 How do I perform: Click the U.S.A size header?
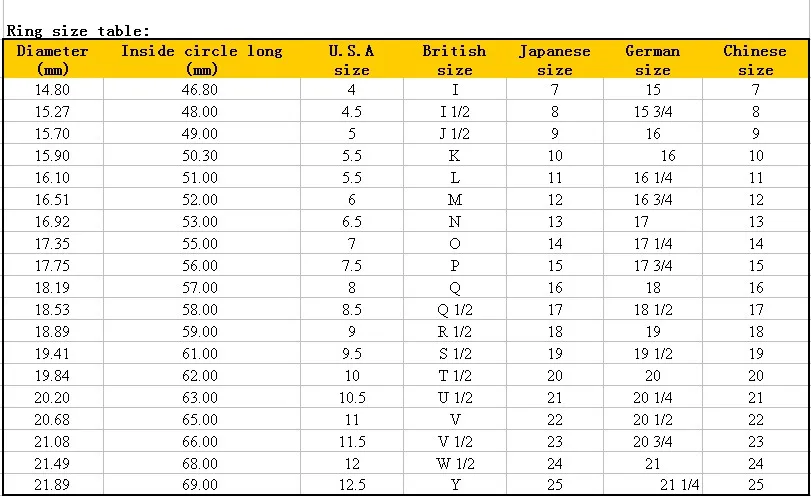[352, 60]
